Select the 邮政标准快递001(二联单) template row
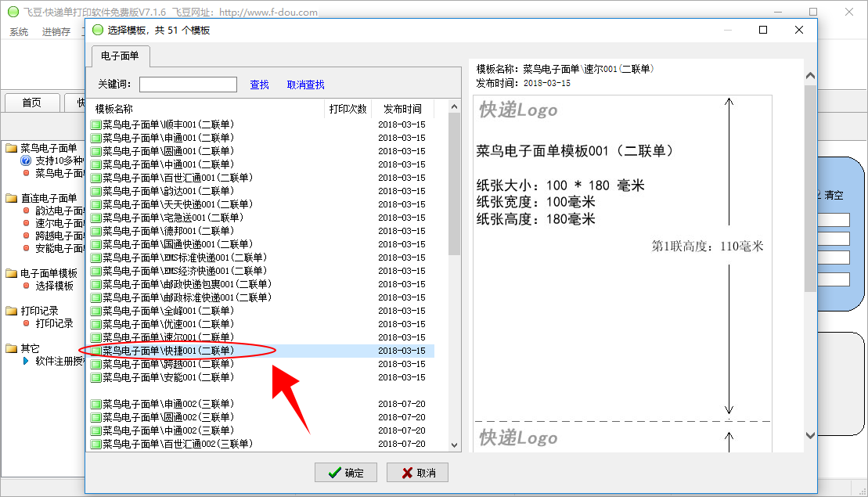The width and height of the screenshot is (868, 497). [262, 297]
